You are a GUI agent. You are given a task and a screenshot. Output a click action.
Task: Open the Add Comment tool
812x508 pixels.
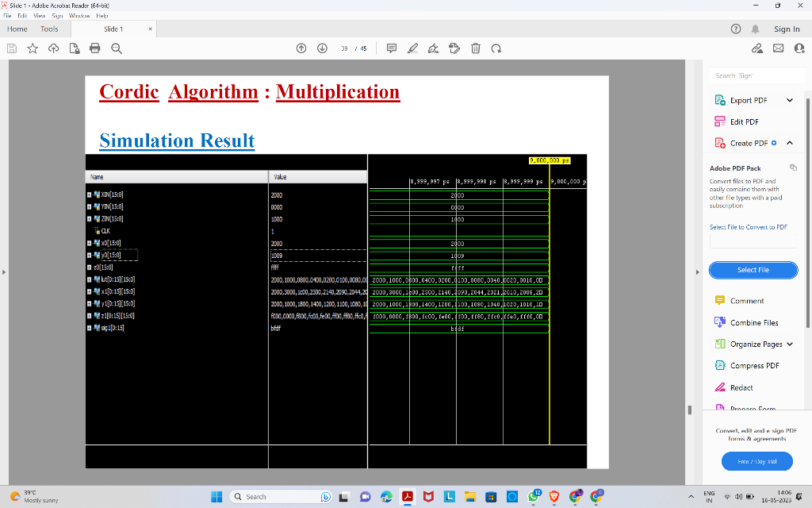pos(391,48)
